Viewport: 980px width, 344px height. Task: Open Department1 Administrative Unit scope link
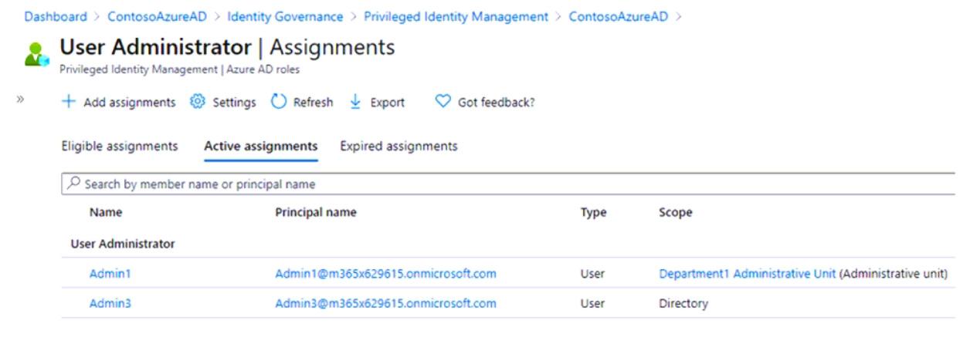747,274
